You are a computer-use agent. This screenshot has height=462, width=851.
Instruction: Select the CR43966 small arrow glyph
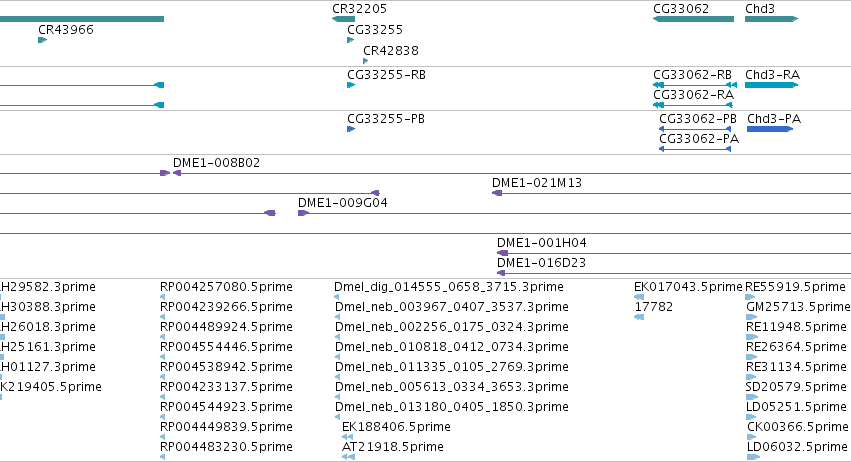pos(43,40)
